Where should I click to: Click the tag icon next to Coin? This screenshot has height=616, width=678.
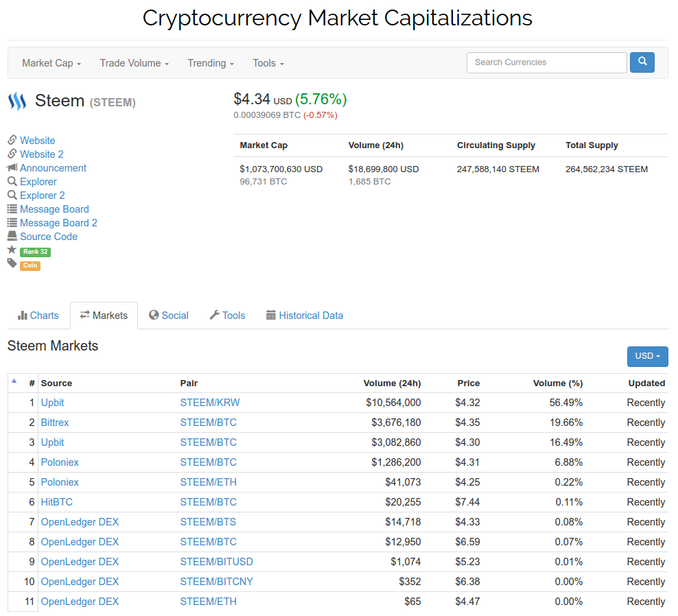click(x=12, y=263)
